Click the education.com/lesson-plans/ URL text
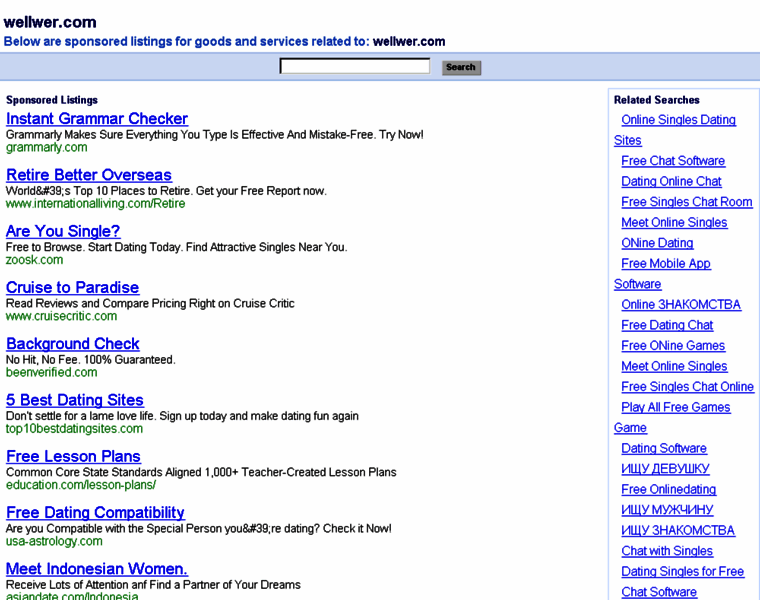760x600 pixels. pos(81,485)
